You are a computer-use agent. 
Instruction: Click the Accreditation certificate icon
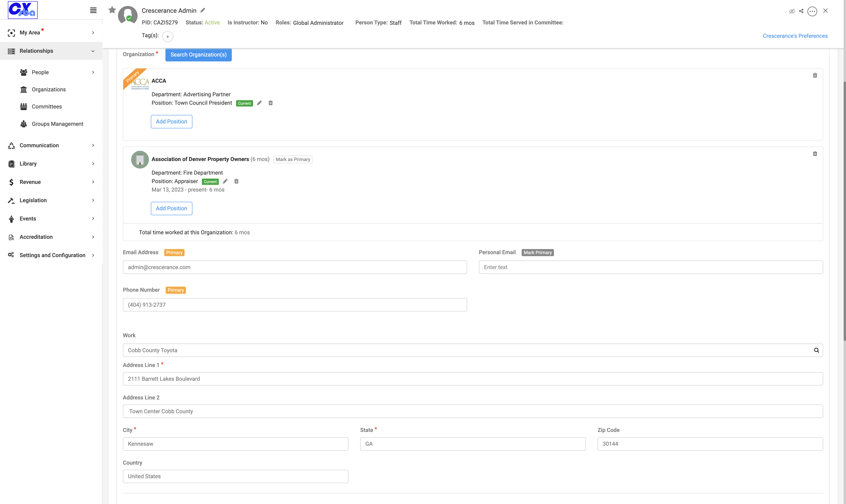11,237
